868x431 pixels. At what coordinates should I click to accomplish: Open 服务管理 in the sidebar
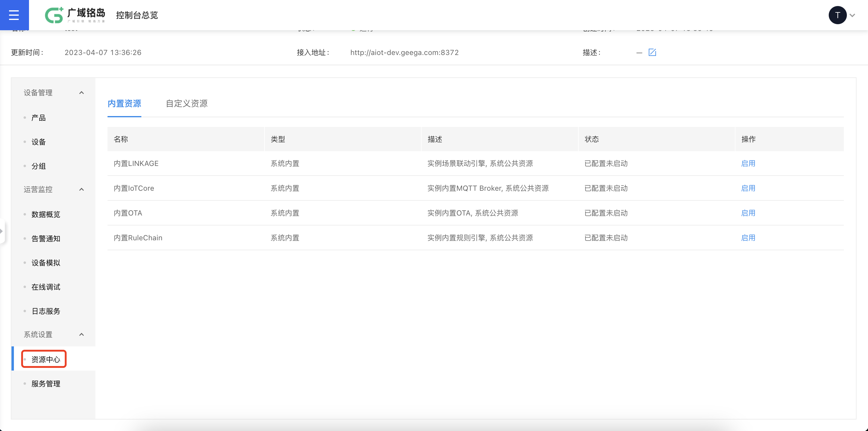click(46, 384)
